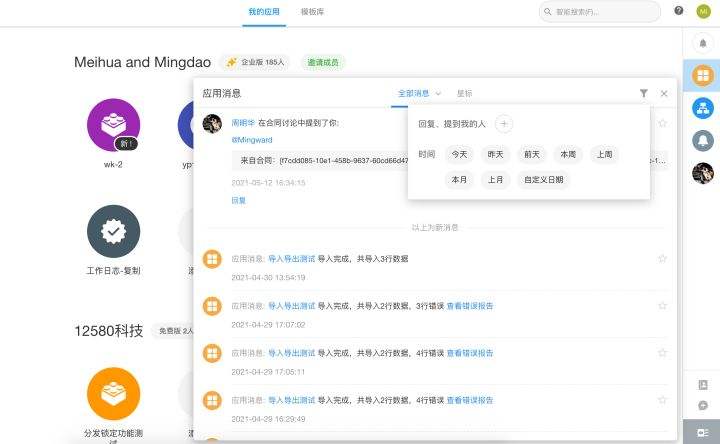Add a person with the plus button
Image resolution: width=720 pixels, height=444 pixels.
click(504, 124)
